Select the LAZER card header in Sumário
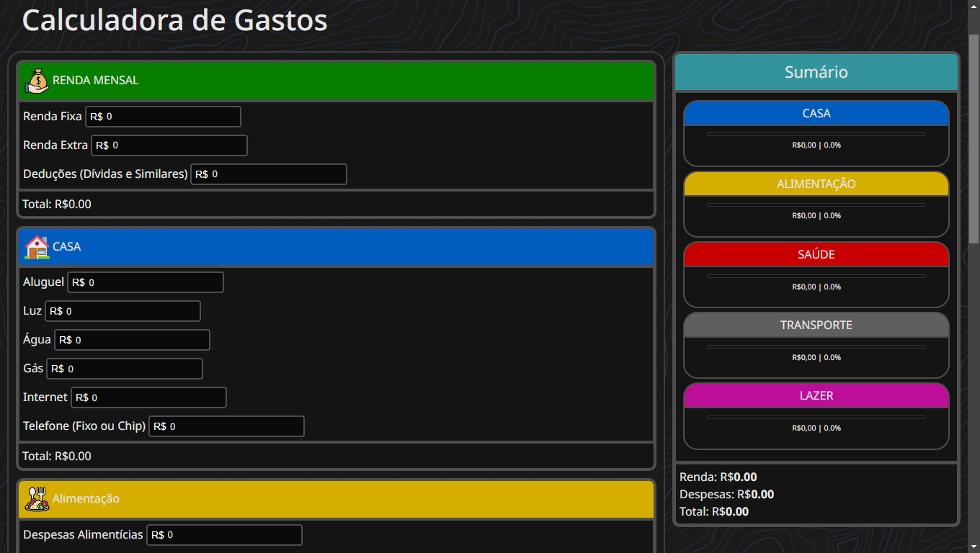Image resolution: width=980 pixels, height=553 pixels. 816,395
